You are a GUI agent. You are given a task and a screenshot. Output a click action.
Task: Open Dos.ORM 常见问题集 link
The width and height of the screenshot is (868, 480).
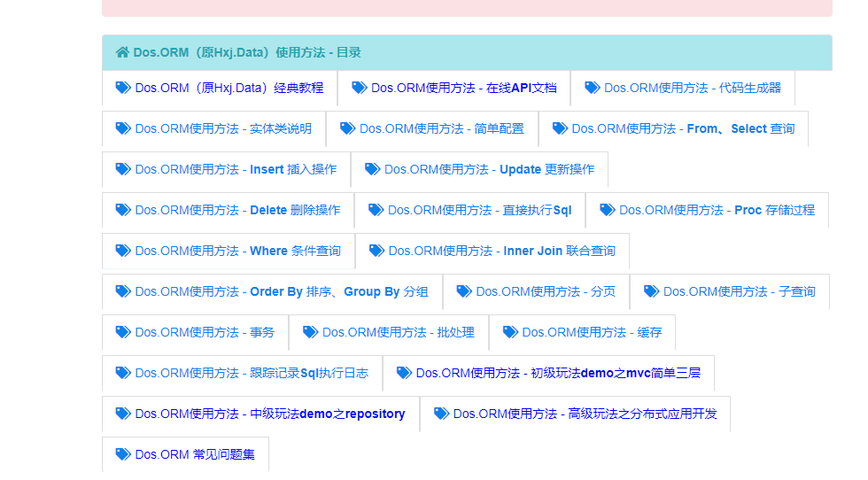[x=195, y=454]
